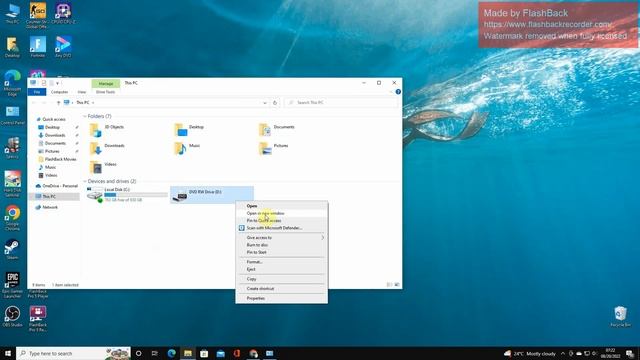Open the Downloads folder in Folders group
The height and width of the screenshot is (360, 640).
(x=107, y=148)
